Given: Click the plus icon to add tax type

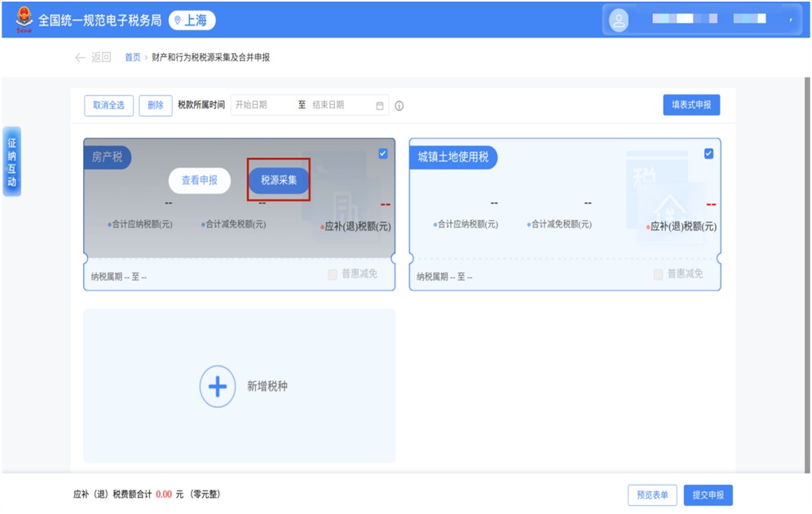Looking at the screenshot, I should point(217,386).
